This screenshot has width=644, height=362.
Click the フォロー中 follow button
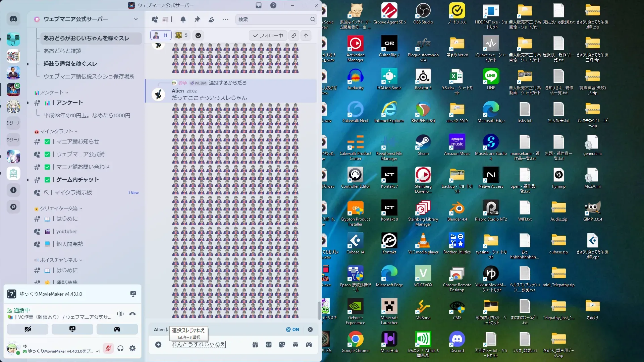pos(268,36)
